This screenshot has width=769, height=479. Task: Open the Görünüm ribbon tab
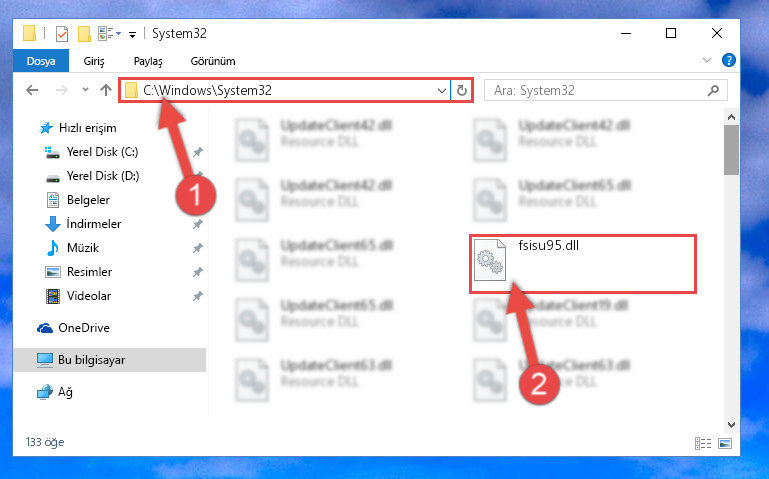tap(213, 61)
